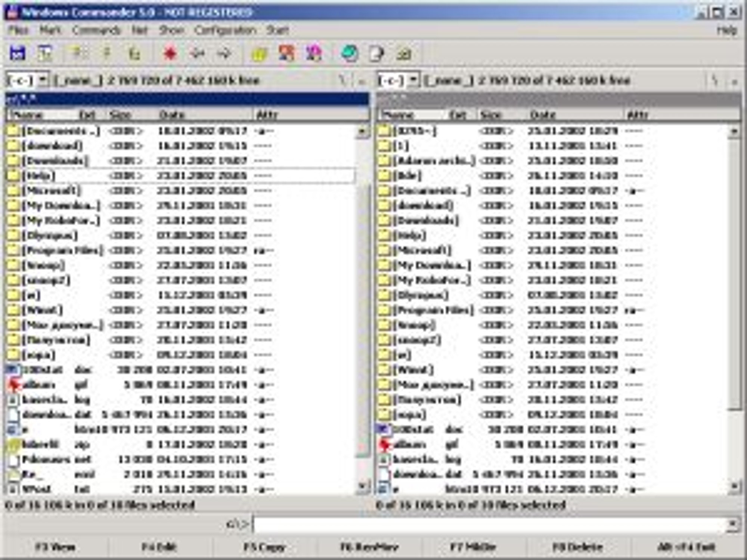Select [Olympus] folder in the right panel
Image resolution: width=747 pixels, height=560 pixels.
tap(551, 295)
